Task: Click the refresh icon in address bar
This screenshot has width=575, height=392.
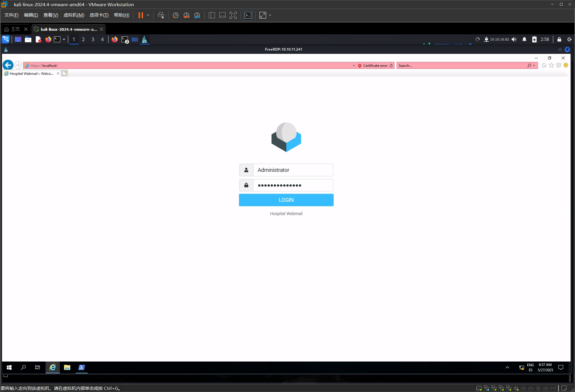Action: (391, 65)
